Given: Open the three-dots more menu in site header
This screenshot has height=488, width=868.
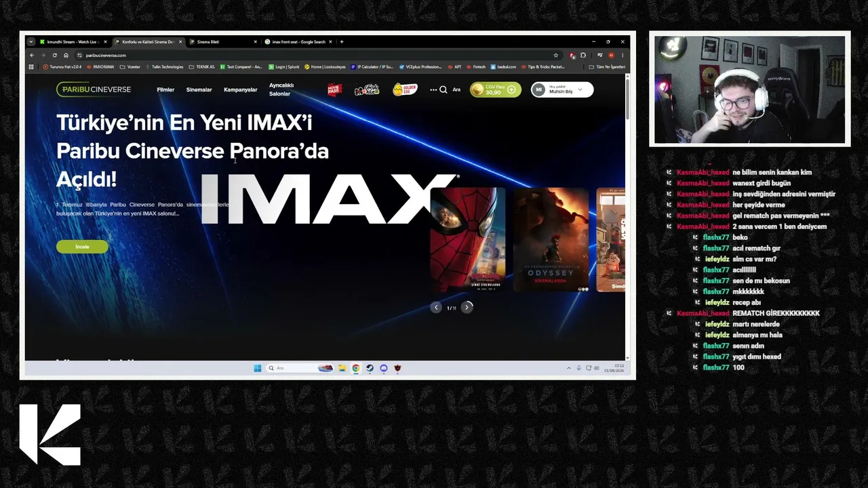Looking at the screenshot, I should point(433,89).
